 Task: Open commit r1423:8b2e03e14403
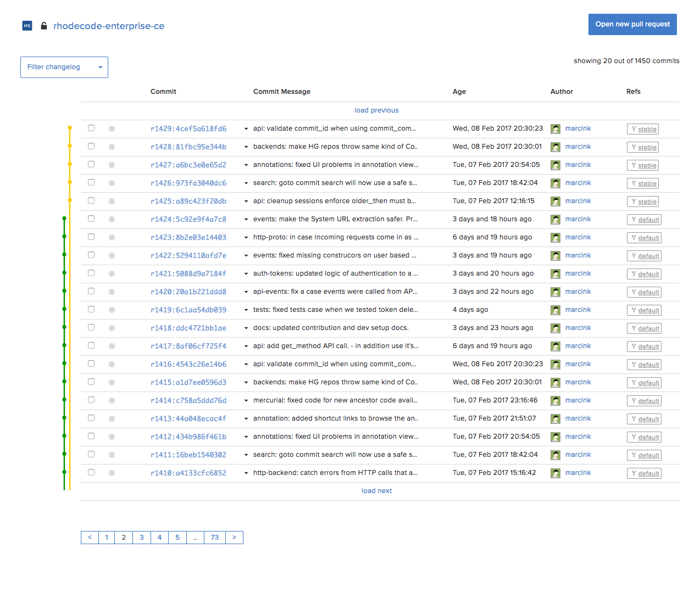coord(188,237)
